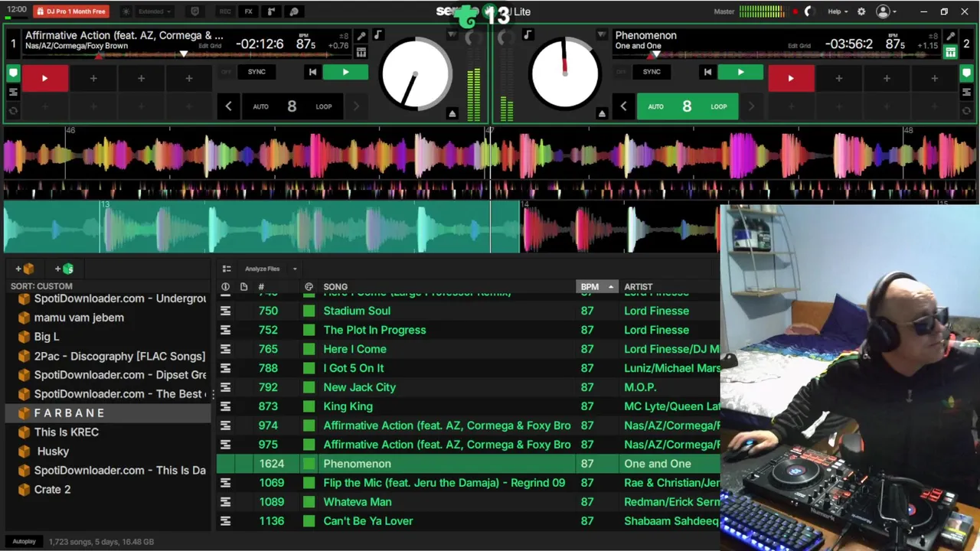Open the Help menu
The image size is (980, 551).
point(838,11)
